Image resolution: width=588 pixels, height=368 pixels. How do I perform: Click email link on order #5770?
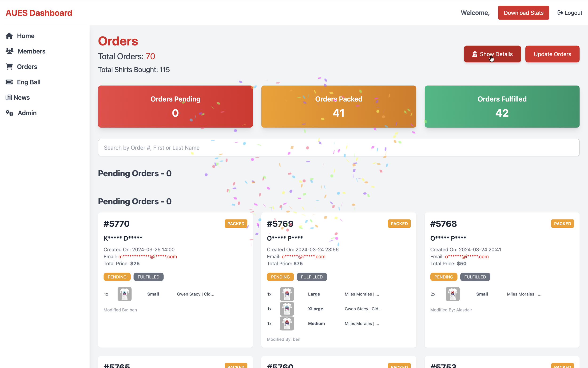click(x=147, y=257)
